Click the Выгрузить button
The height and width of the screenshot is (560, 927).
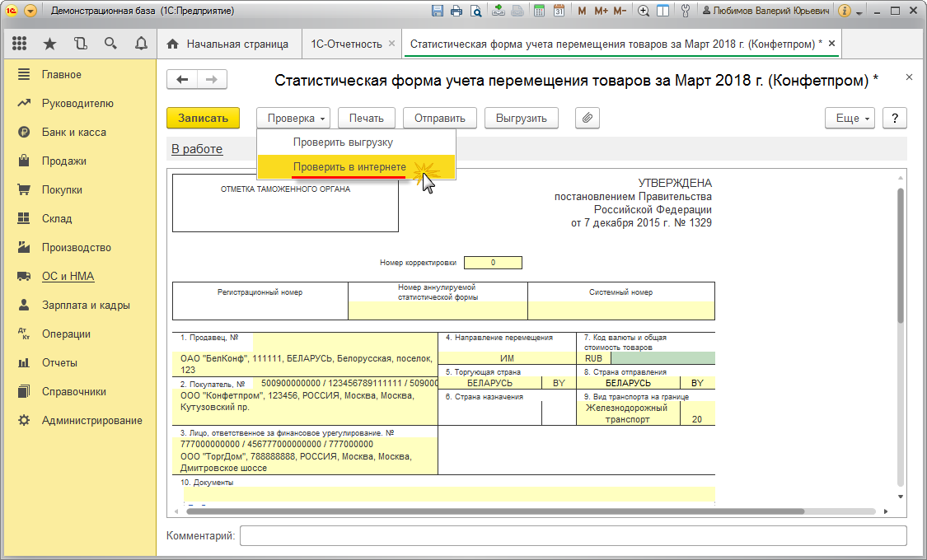(522, 118)
